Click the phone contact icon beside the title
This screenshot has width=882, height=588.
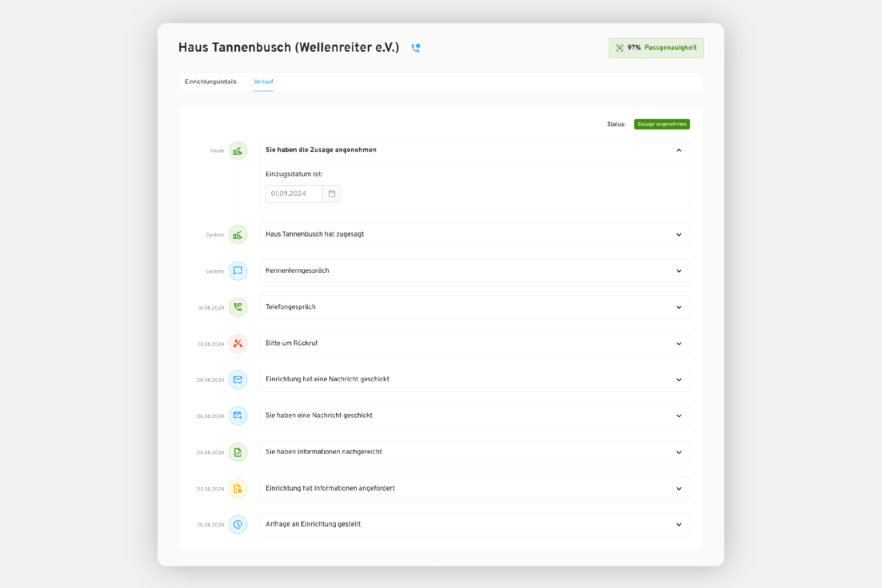pos(415,48)
